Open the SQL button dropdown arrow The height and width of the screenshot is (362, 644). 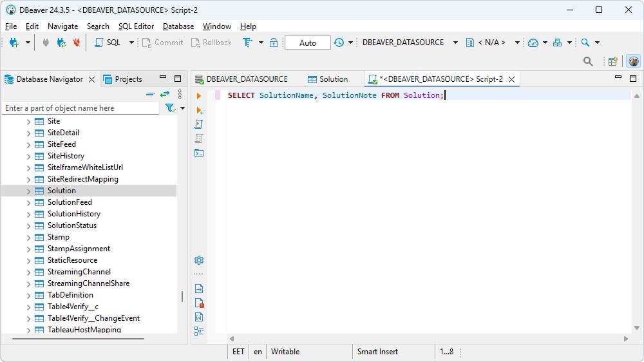tap(131, 43)
